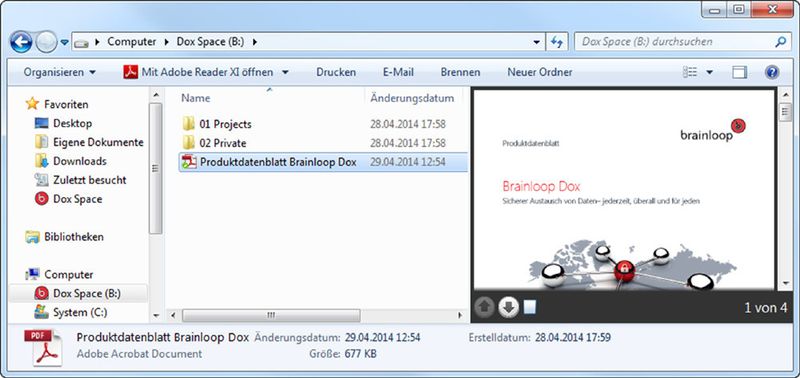This screenshot has width=800, height=378.
Task: Click the Back navigation arrow
Action: 21,42
